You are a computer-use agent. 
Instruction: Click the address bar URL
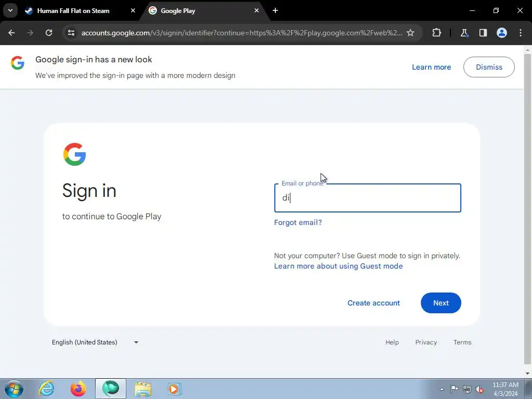[x=242, y=33]
